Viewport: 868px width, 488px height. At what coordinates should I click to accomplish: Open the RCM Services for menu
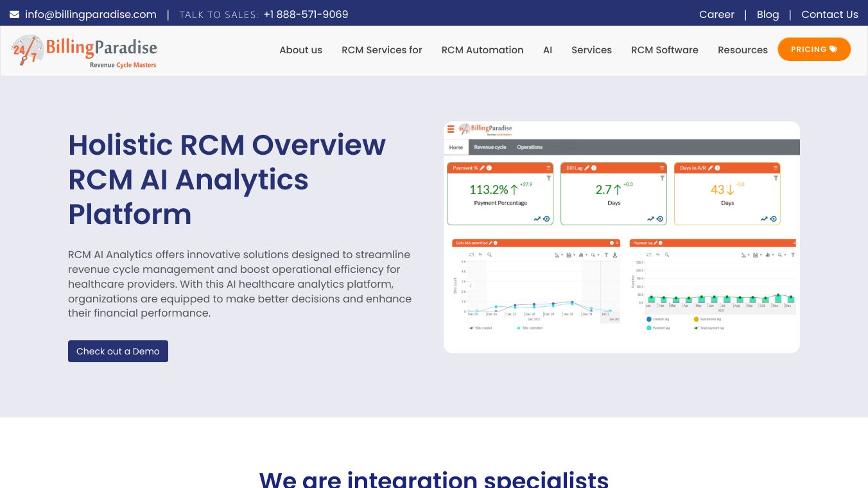[x=382, y=50]
